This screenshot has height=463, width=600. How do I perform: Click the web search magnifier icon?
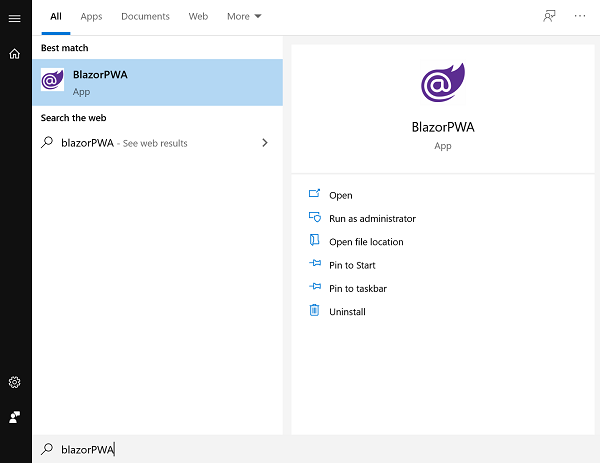click(x=47, y=142)
